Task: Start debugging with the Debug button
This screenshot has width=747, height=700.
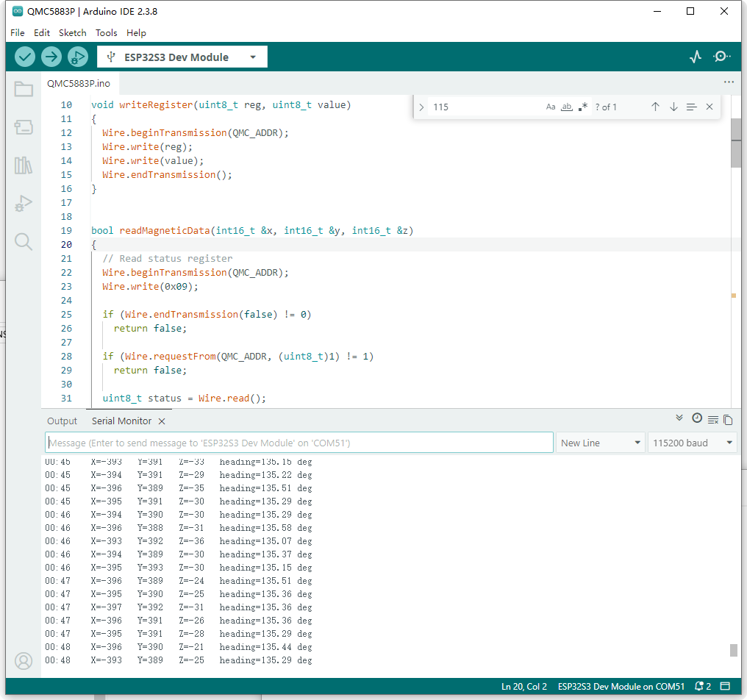Action: pos(78,57)
